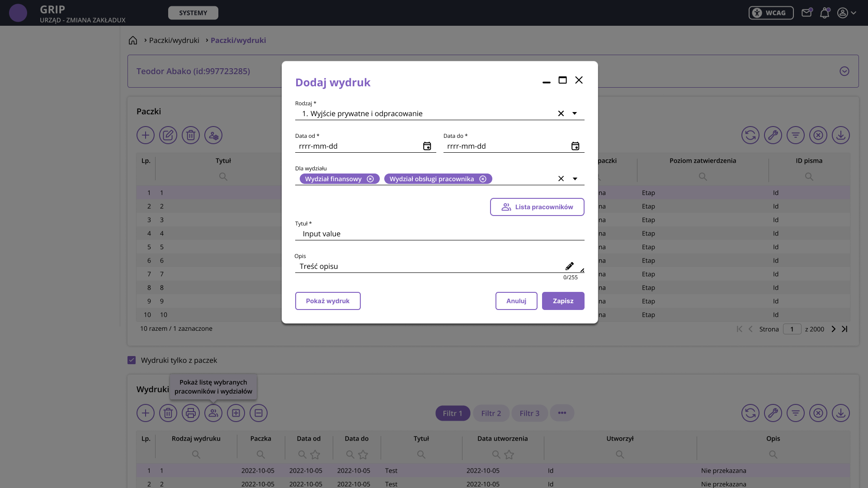Open the Rodzaj dropdown arrow
Screen dimensions: 868x488
click(x=575, y=113)
